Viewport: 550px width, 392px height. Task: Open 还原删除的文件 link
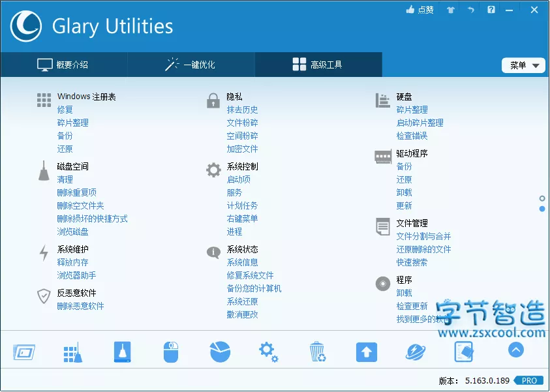pos(423,249)
